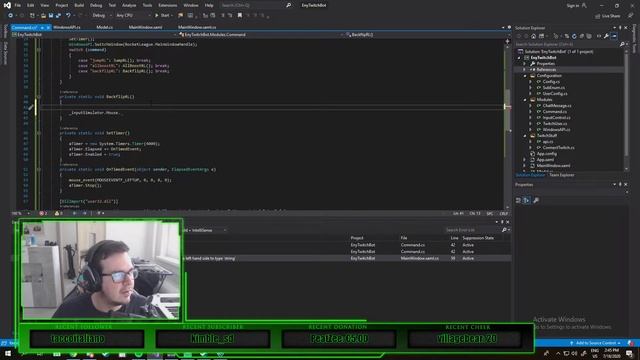Collapse the SetTimer method code block
The height and width of the screenshot is (360, 640).
(x=38, y=133)
